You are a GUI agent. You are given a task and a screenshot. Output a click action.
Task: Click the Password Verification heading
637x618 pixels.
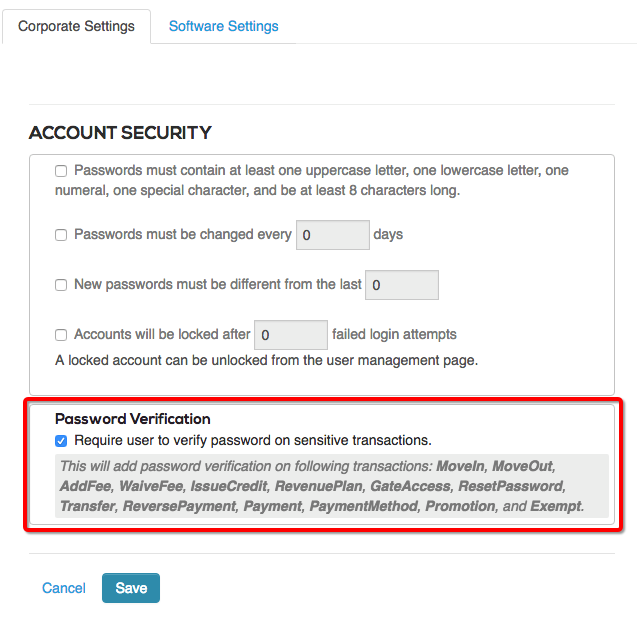[133, 419]
